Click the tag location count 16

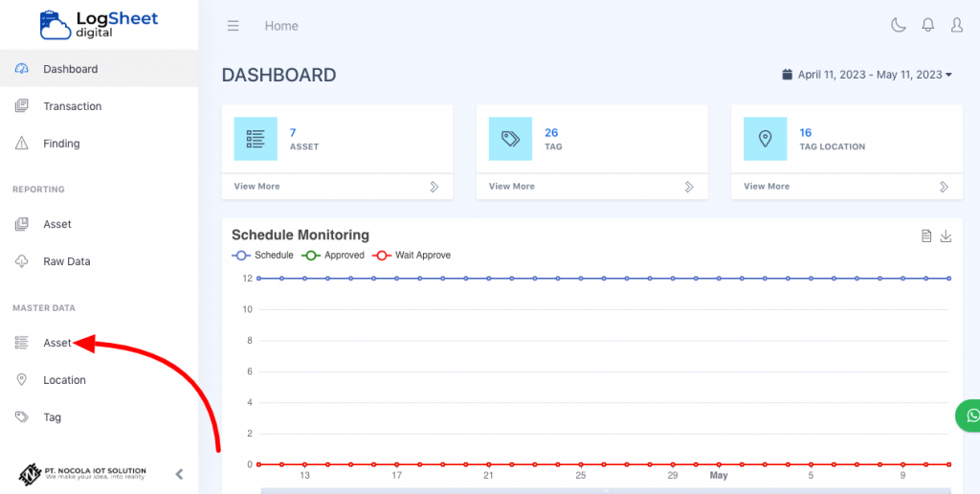coord(806,132)
